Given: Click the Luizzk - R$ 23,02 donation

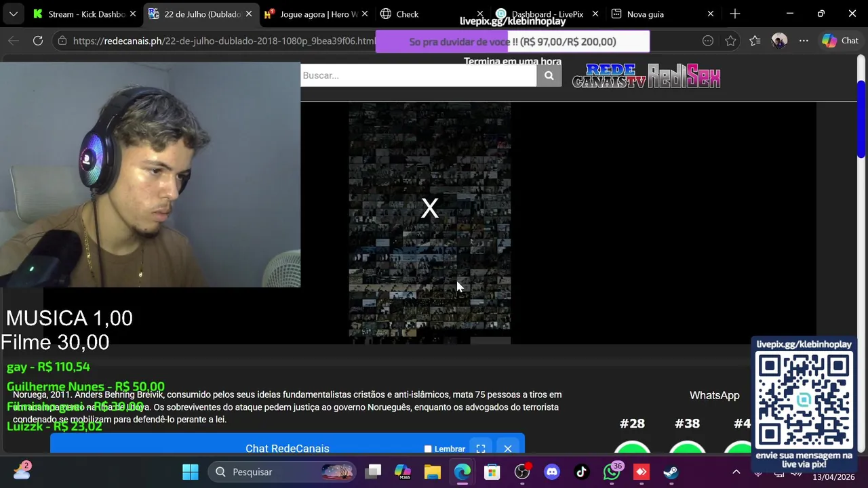Looking at the screenshot, I should click(54, 426).
